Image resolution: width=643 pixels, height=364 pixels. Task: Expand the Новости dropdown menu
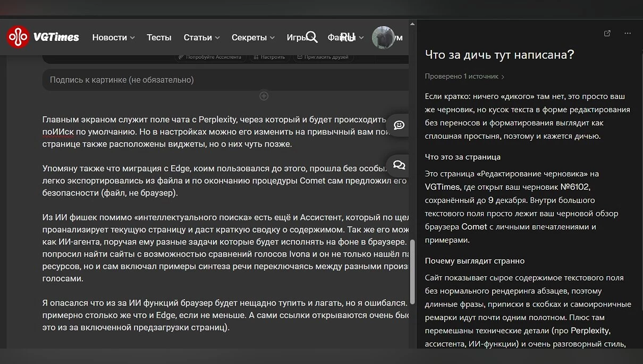[113, 37]
